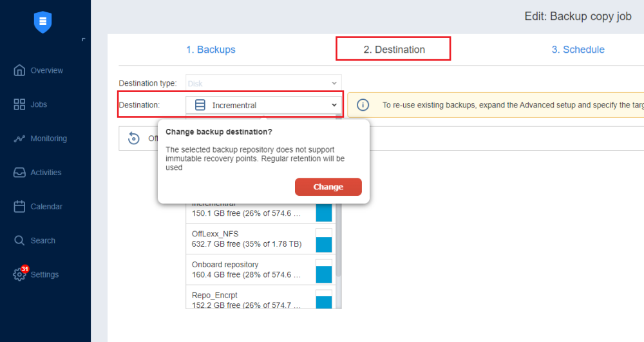Click the Destination type chevron
Viewport: 644px width, 342px height.
tap(334, 83)
